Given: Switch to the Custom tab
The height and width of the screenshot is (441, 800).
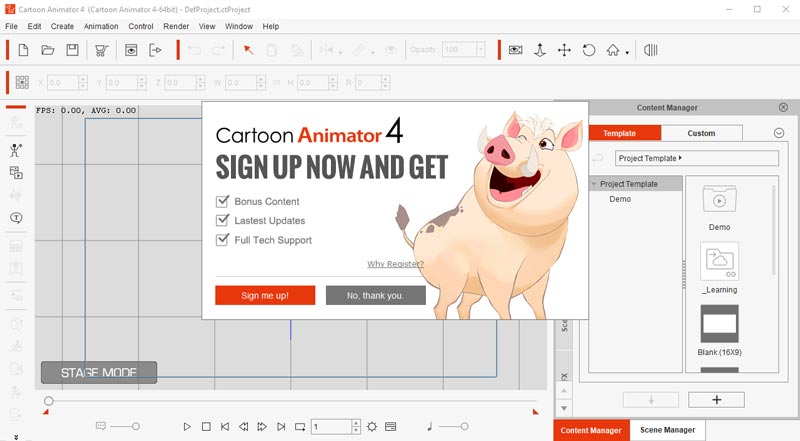Looking at the screenshot, I should point(702,133).
